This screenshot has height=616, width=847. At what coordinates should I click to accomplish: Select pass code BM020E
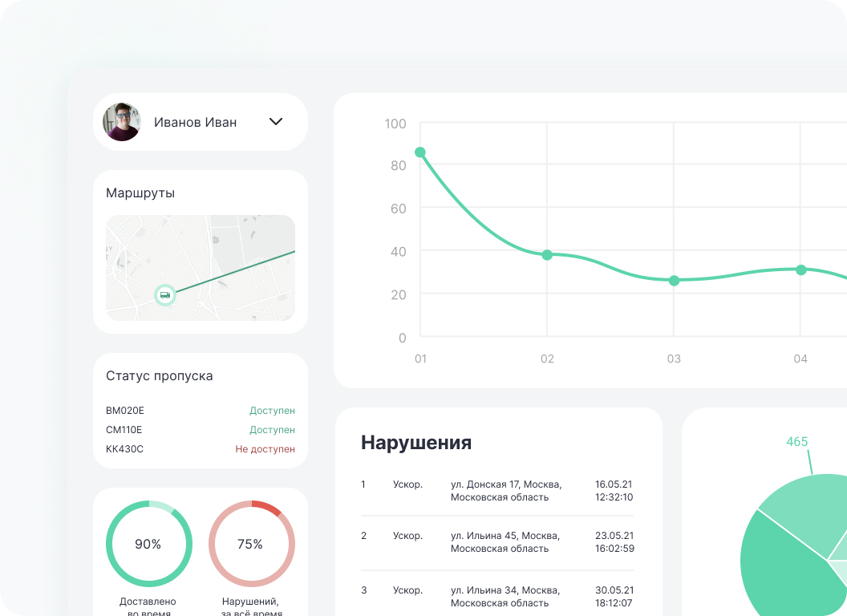(x=125, y=411)
